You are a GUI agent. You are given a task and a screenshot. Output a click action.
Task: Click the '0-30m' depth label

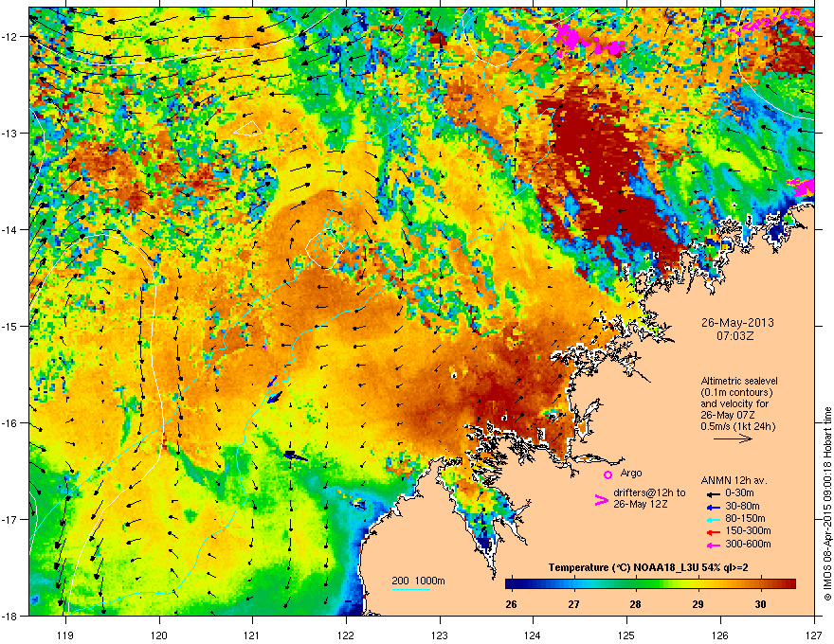pyautogui.click(x=739, y=493)
